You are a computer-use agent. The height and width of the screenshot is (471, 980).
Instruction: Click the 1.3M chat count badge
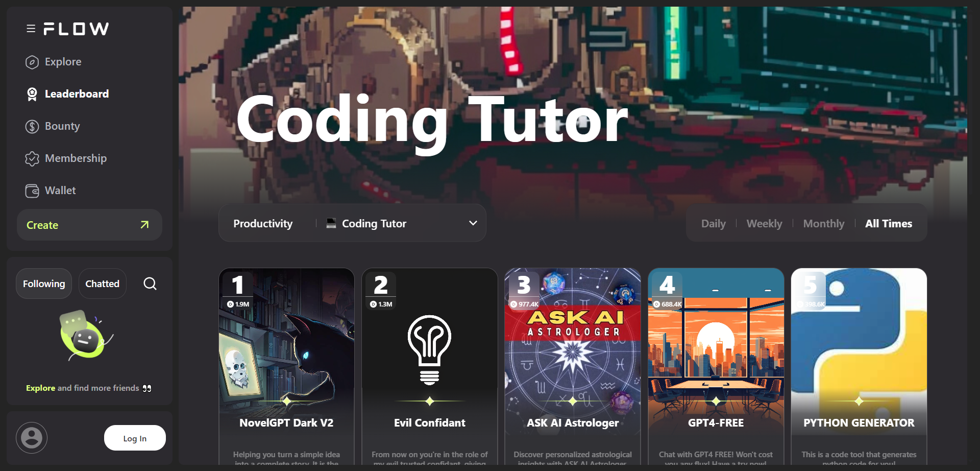tap(381, 304)
